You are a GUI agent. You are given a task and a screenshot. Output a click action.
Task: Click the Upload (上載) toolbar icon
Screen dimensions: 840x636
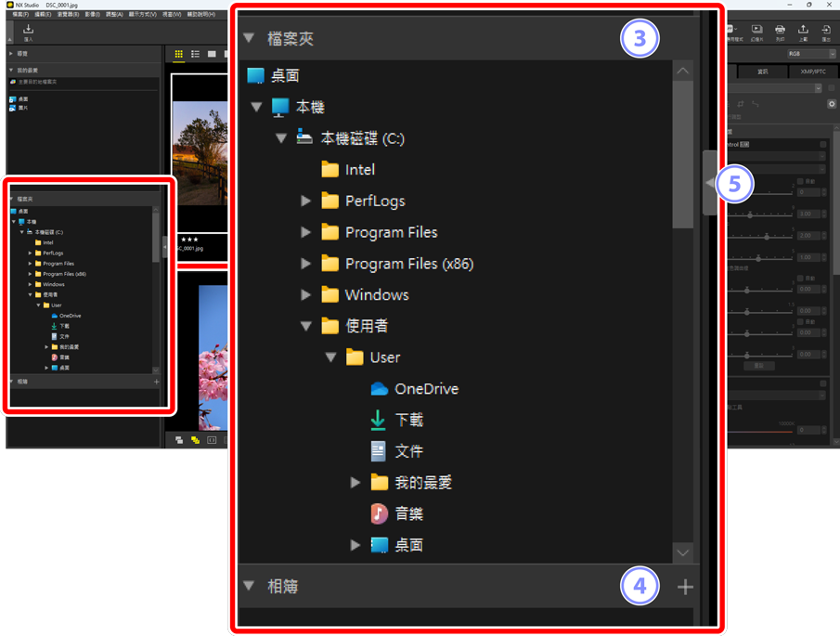click(803, 32)
